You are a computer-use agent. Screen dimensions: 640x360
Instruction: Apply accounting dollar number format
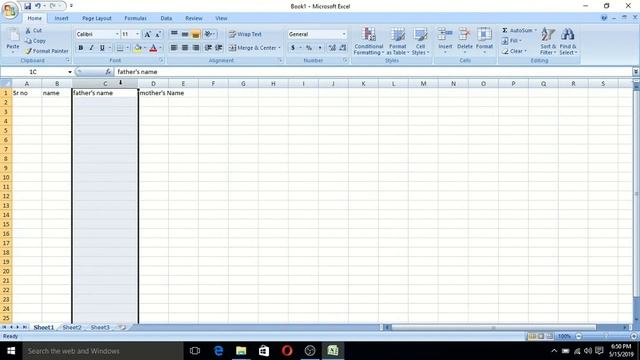(293, 48)
